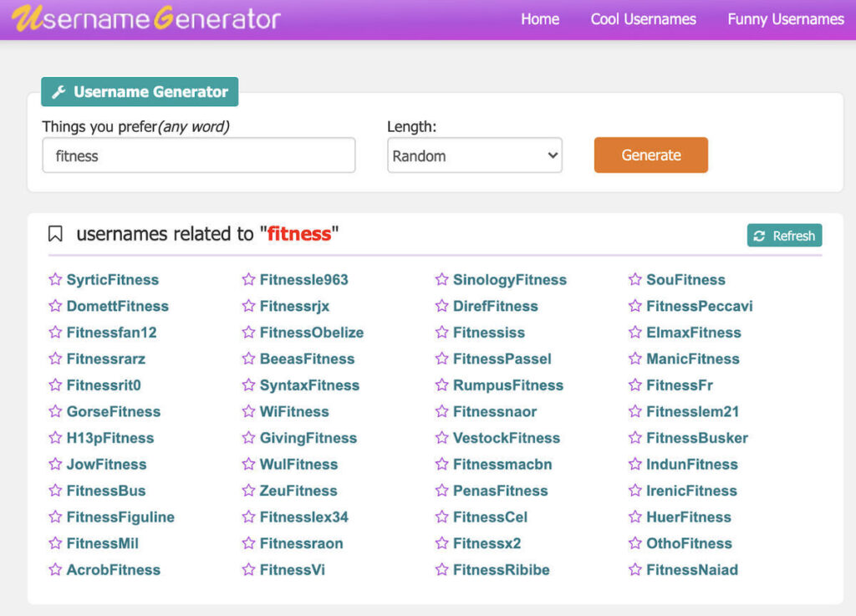Click inside the preferences text field
This screenshot has width=856, height=616.
[x=198, y=155]
